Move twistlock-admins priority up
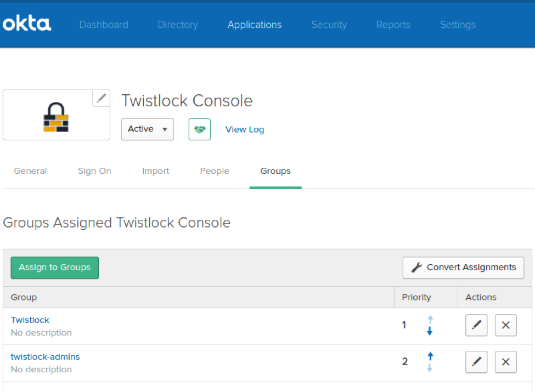The width and height of the screenshot is (535, 392). [x=430, y=356]
